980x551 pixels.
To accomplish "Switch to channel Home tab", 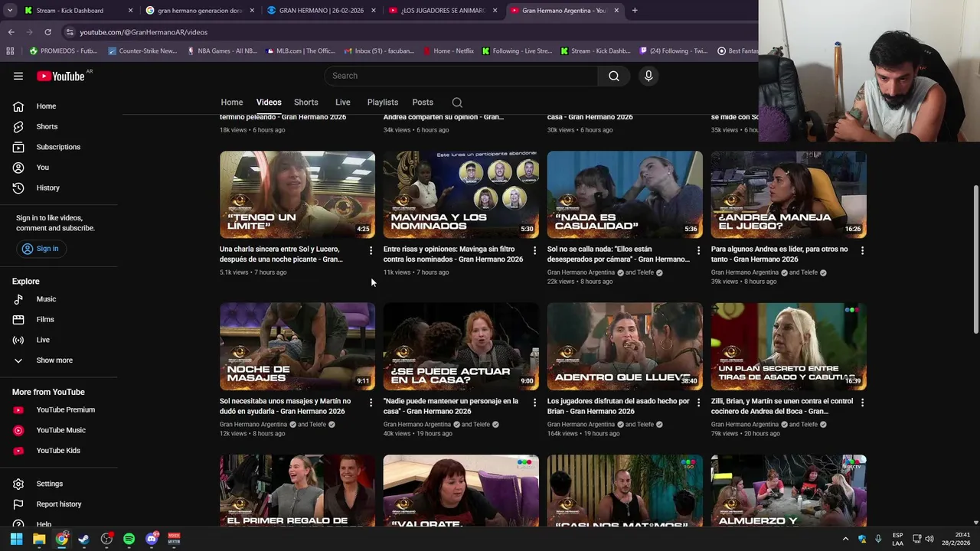I will click(232, 103).
